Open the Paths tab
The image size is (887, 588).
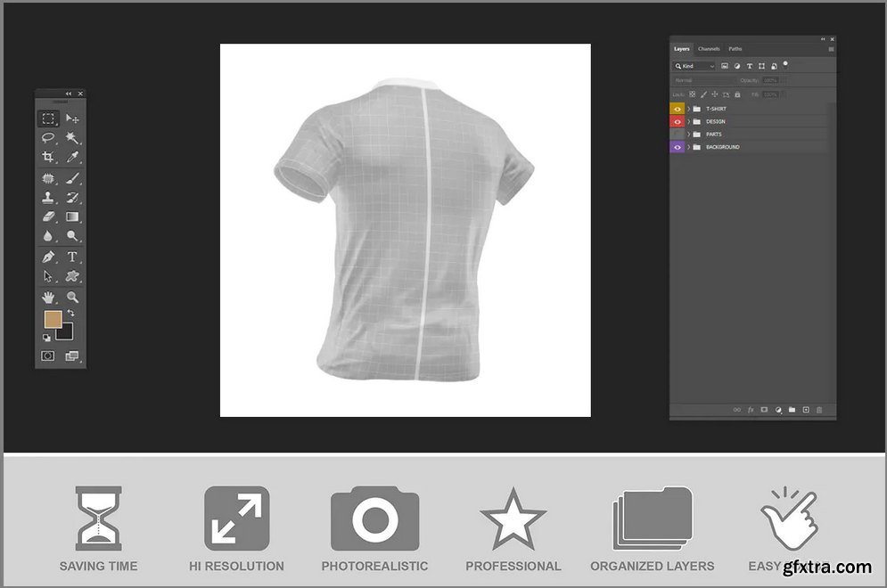(x=735, y=49)
